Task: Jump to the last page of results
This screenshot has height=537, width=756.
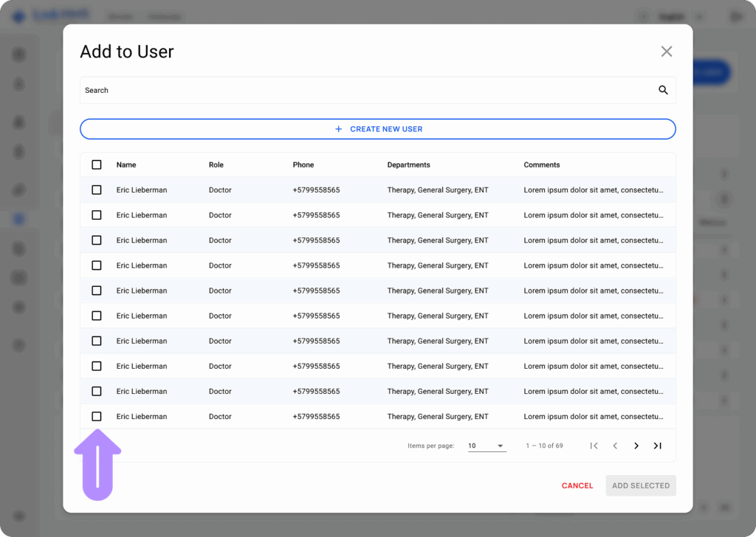Action: click(x=657, y=446)
